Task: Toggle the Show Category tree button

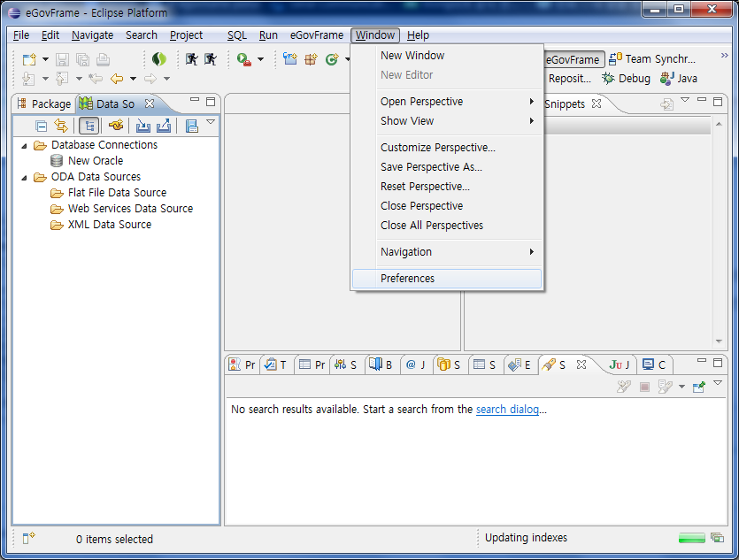Action: pyautogui.click(x=89, y=127)
